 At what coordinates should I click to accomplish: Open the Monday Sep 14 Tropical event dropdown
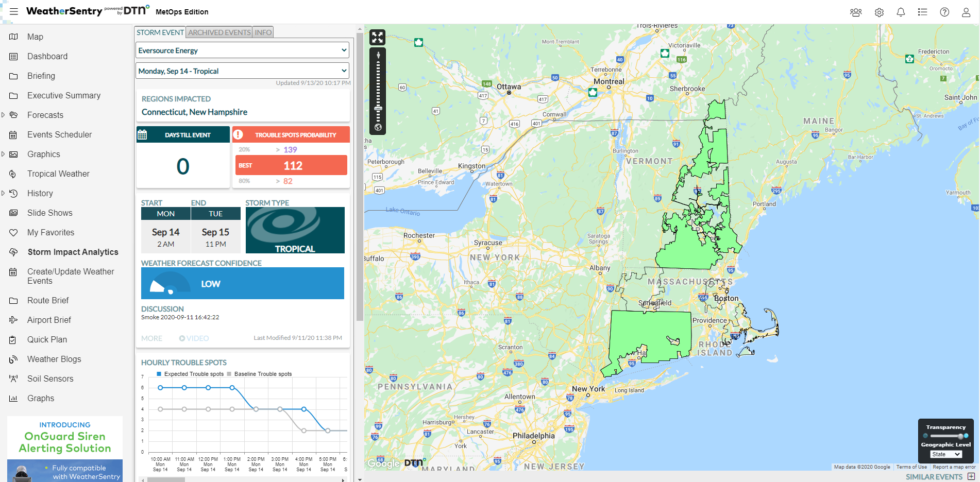click(x=242, y=71)
